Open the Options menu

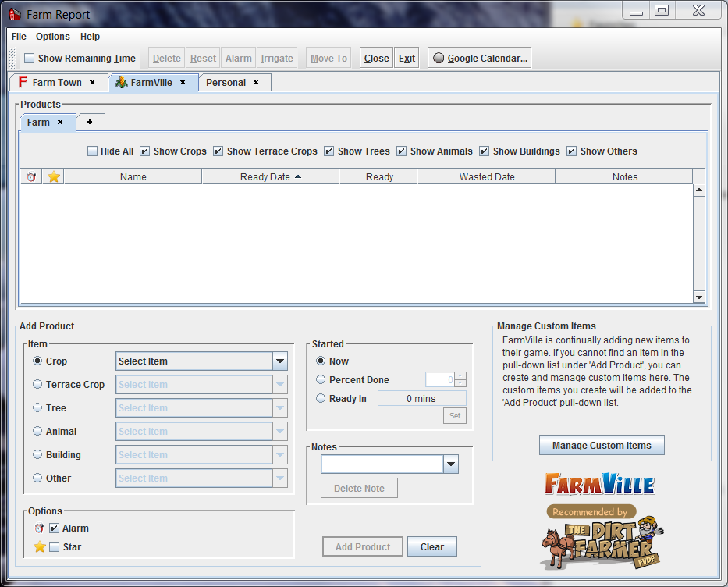point(53,36)
